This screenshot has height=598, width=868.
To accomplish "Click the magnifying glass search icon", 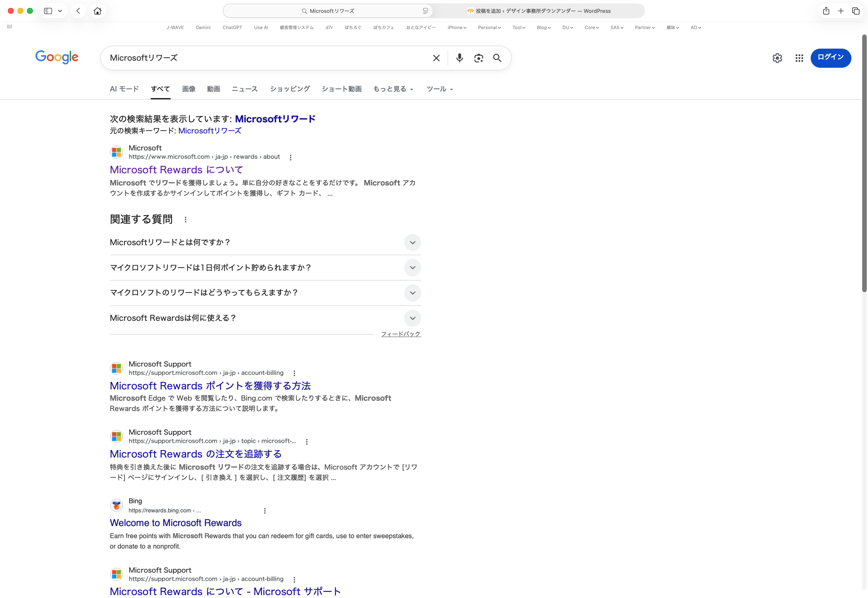I will point(497,58).
